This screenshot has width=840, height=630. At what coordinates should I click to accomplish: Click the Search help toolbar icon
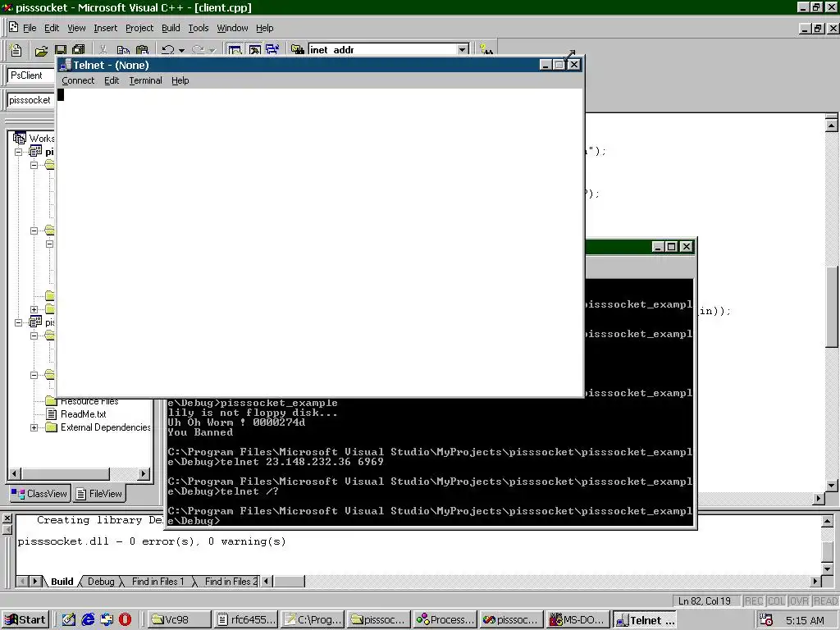[486, 50]
